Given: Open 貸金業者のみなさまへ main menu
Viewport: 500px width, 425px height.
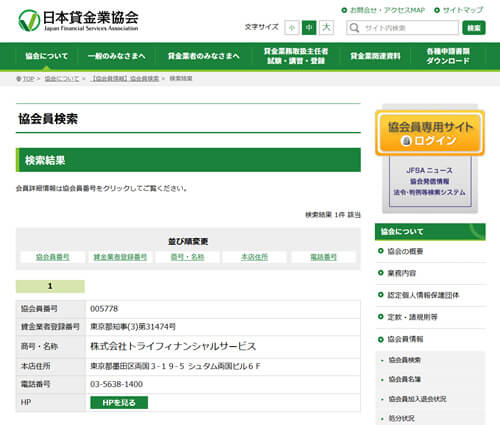Looking at the screenshot, I should tap(203, 56).
